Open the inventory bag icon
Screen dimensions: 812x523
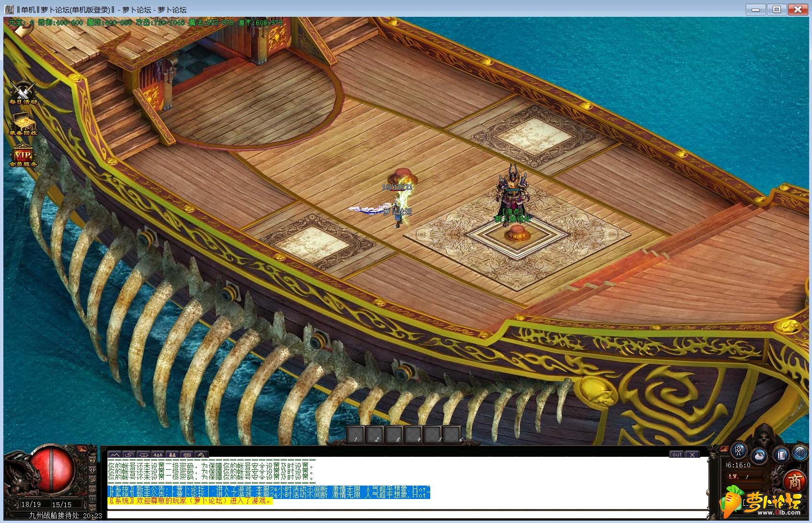[x=759, y=455]
